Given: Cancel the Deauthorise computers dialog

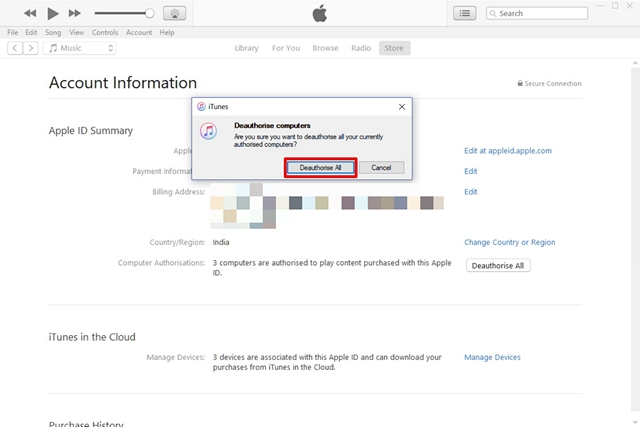Looking at the screenshot, I should [381, 168].
